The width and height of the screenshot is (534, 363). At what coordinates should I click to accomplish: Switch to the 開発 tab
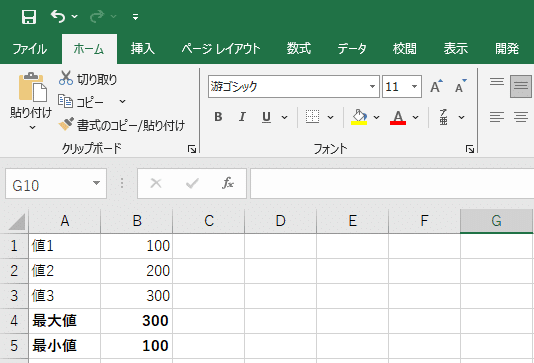click(507, 49)
